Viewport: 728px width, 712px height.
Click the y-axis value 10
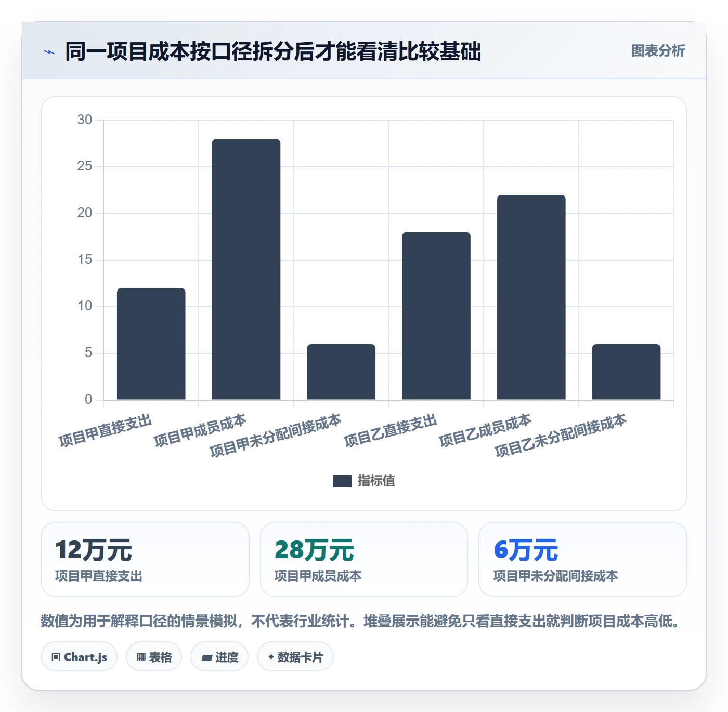[x=85, y=306]
